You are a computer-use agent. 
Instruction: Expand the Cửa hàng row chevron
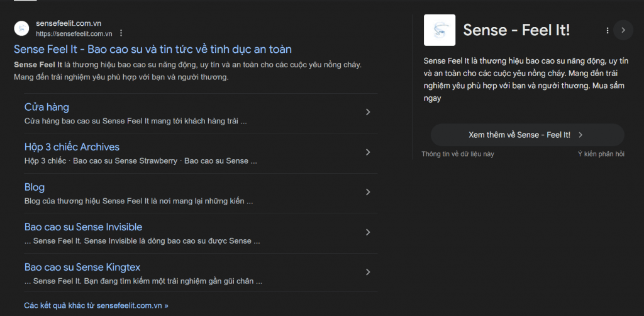pyautogui.click(x=368, y=112)
